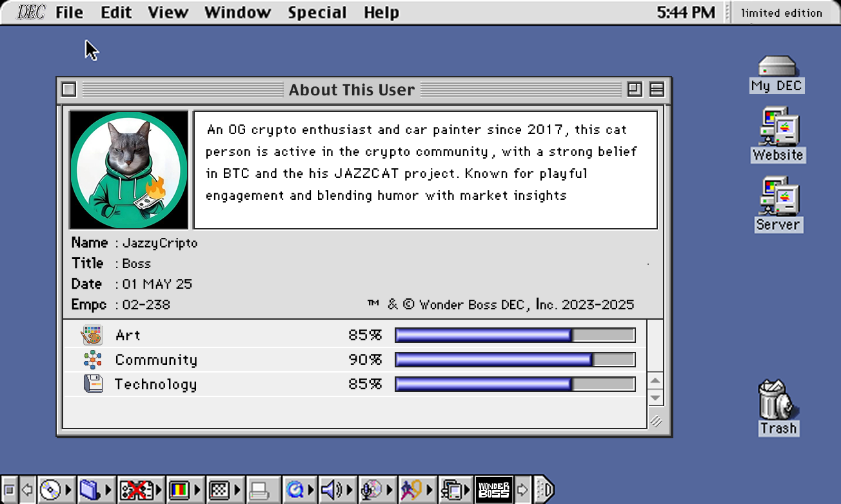The image size is (841, 504).
Task: Click the Community 90% progress bar
Action: pyautogui.click(x=514, y=359)
